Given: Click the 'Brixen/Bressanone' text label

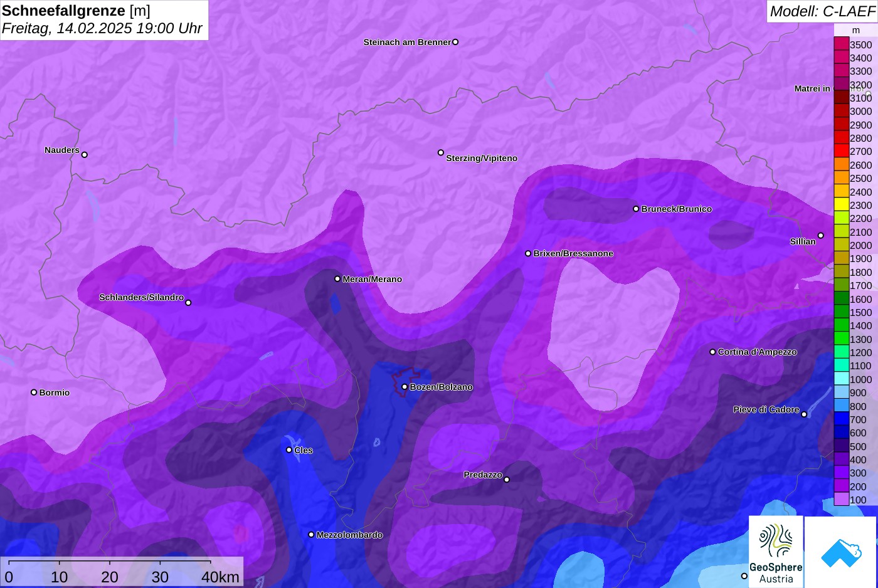Looking at the screenshot, I should click(x=573, y=253).
